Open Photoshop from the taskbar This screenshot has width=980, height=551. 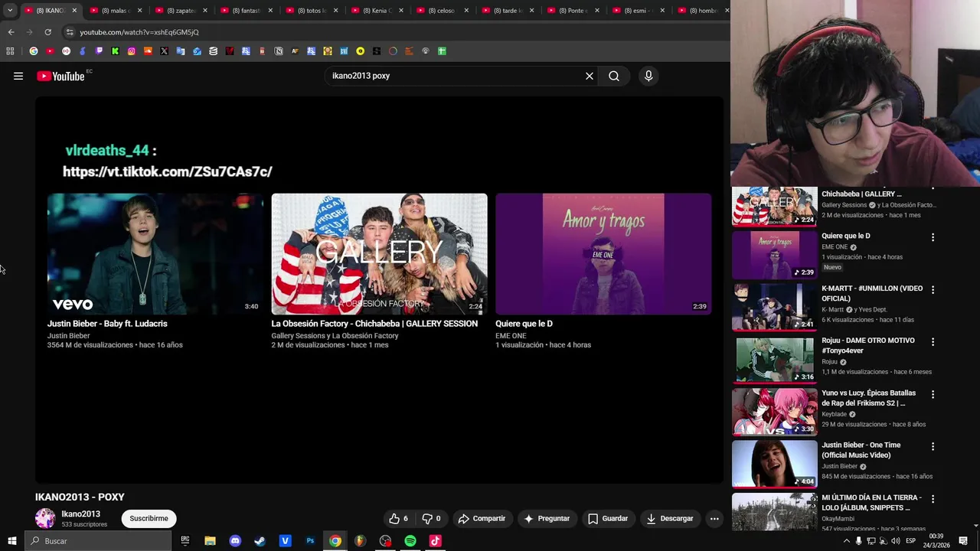[x=310, y=541]
